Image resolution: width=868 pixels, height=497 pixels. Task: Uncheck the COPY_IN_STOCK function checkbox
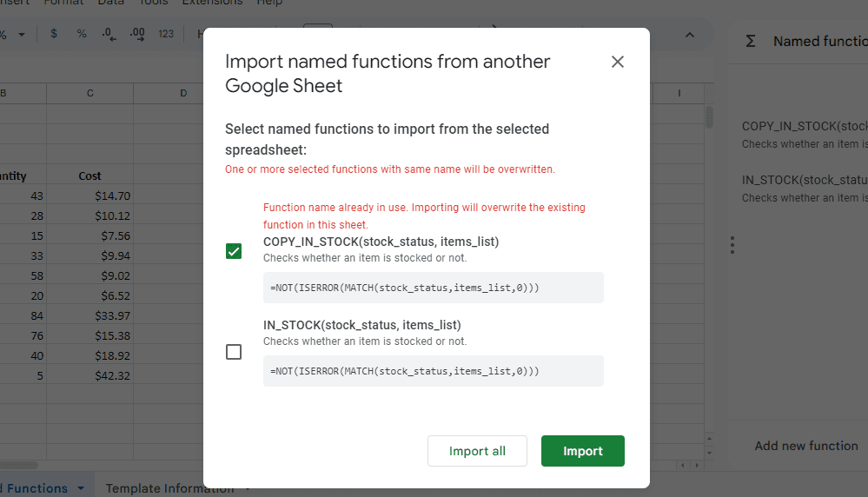click(x=234, y=251)
